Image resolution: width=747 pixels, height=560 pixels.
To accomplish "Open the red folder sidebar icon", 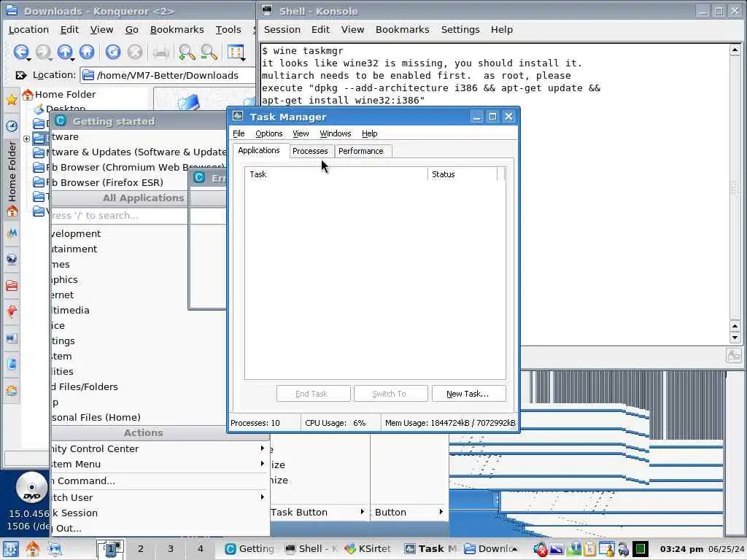I will coord(12,285).
